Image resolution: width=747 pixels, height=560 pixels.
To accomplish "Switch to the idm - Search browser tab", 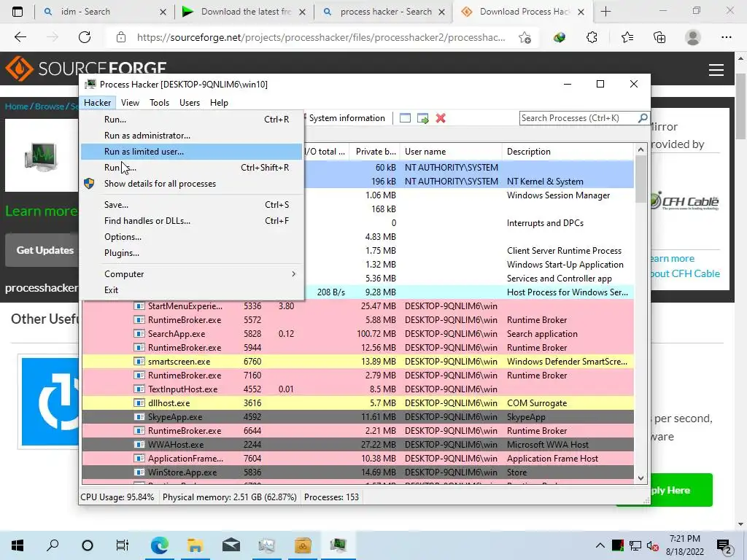I will pos(105,12).
